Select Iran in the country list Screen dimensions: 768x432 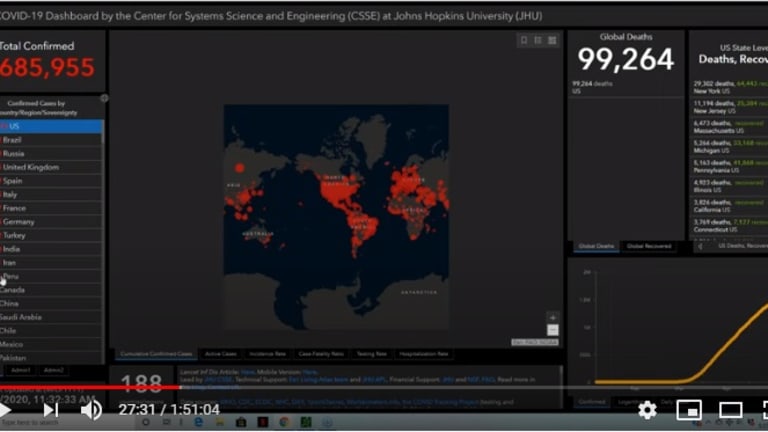pyautogui.click(x=51, y=263)
